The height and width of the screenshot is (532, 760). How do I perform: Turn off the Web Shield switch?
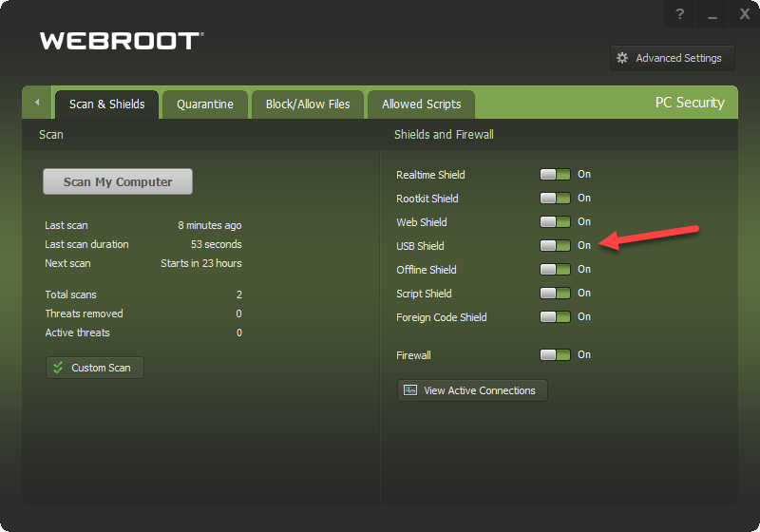555,222
